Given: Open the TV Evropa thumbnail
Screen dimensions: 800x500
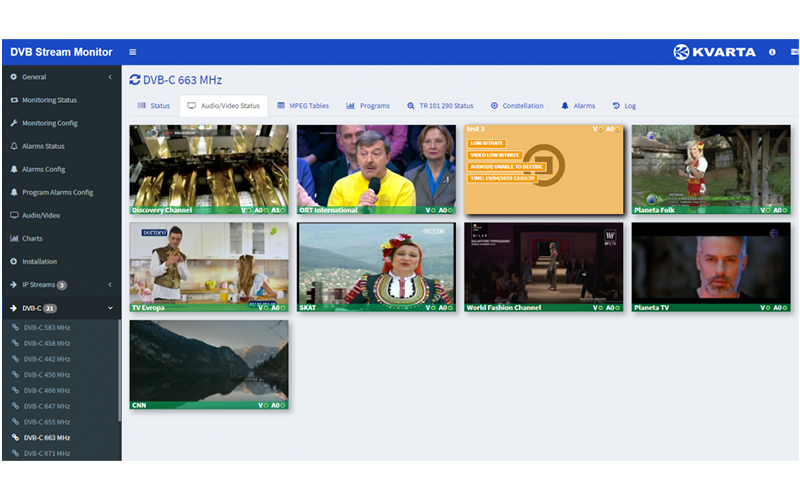Looking at the screenshot, I should (209, 267).
